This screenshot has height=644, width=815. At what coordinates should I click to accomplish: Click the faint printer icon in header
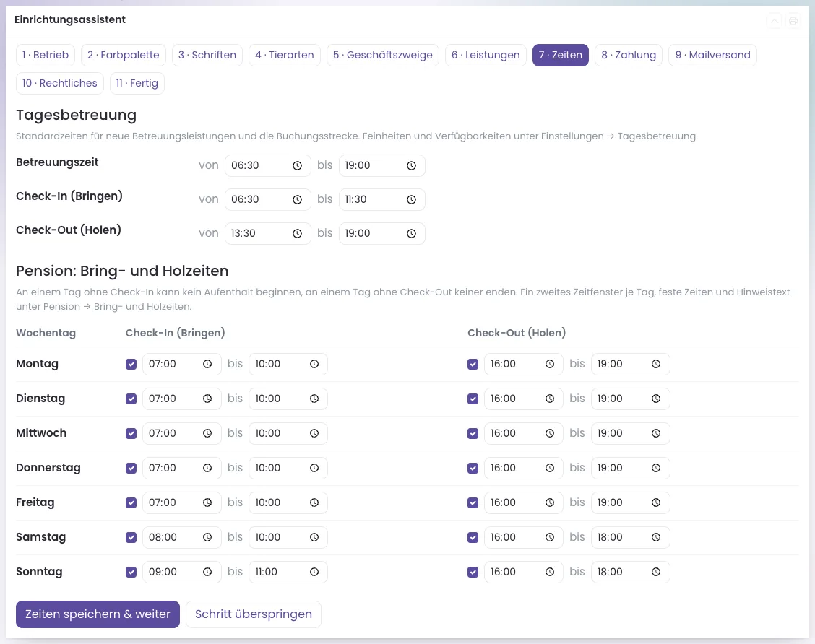pyautogui.click(x=793, y=21)
